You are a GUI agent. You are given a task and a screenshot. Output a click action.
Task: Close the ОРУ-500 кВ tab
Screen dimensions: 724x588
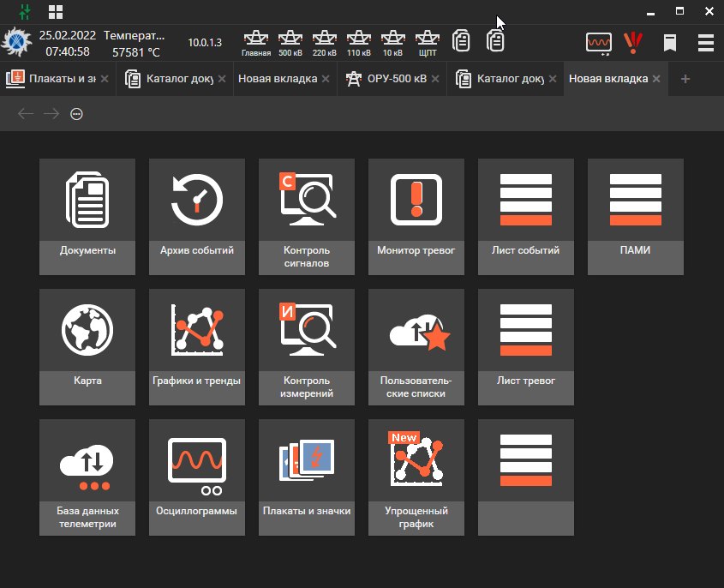(x=436, y=79)
